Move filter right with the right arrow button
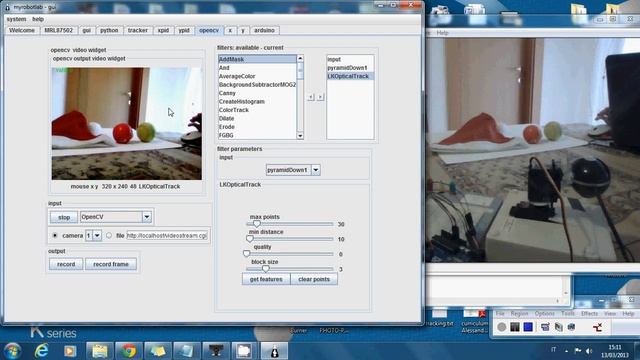Viewport: 640px width, 360px height. (x=320, y=97)
